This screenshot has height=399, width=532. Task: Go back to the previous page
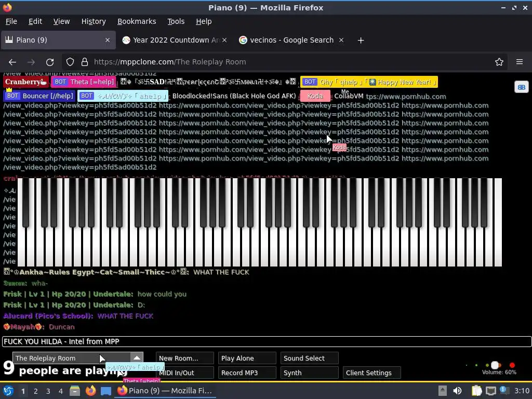point(12,62)
